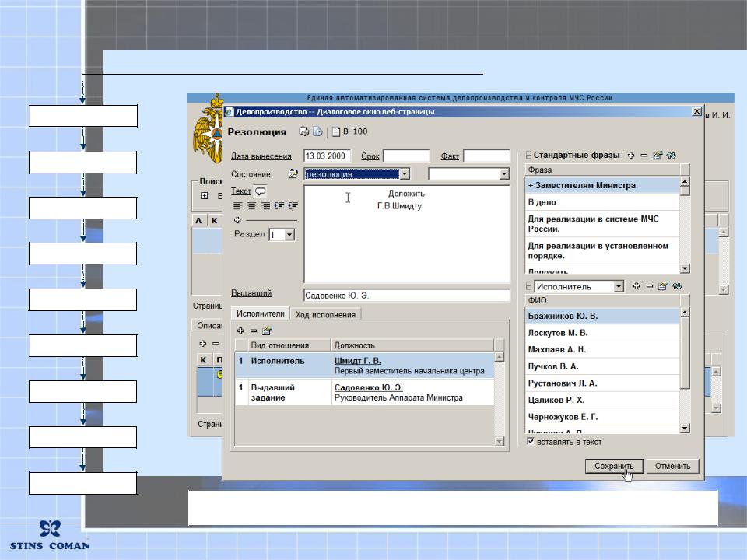Click the edit icon next to Состояние

click(x=293, y=173)
